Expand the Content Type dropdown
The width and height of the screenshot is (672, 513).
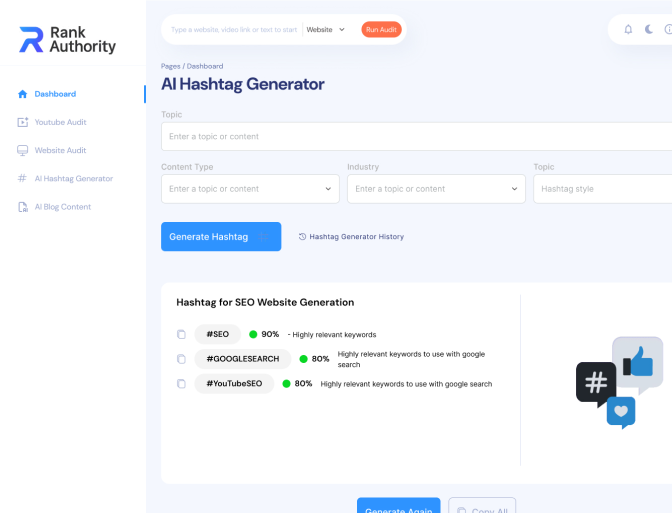coord(250,188)
